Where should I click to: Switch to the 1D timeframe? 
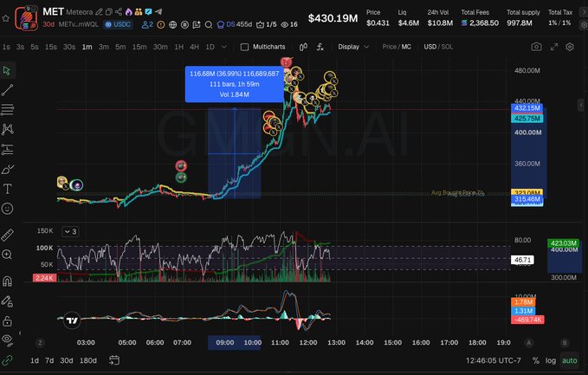pyautogui.click(x=210, y=47)
